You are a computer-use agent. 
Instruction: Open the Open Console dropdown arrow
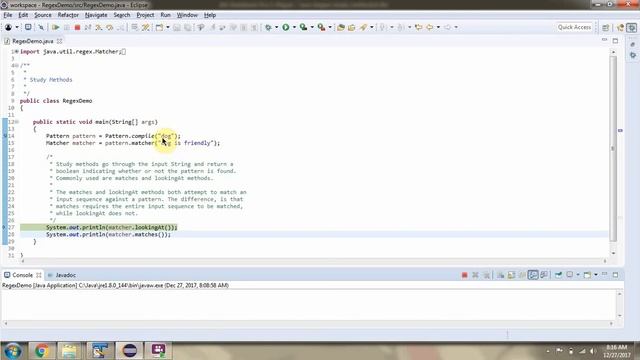point(596,275)
